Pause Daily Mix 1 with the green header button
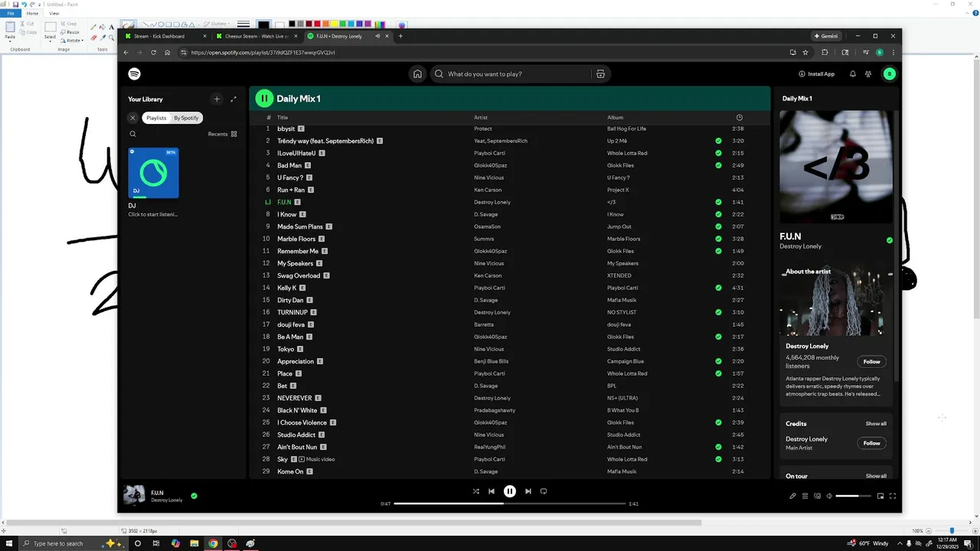This screenshot has height=551, width=980. (264, 98)
